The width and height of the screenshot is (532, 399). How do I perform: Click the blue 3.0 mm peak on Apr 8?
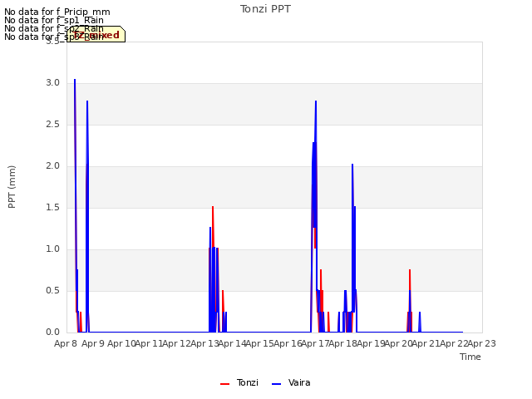click(75, 80)
